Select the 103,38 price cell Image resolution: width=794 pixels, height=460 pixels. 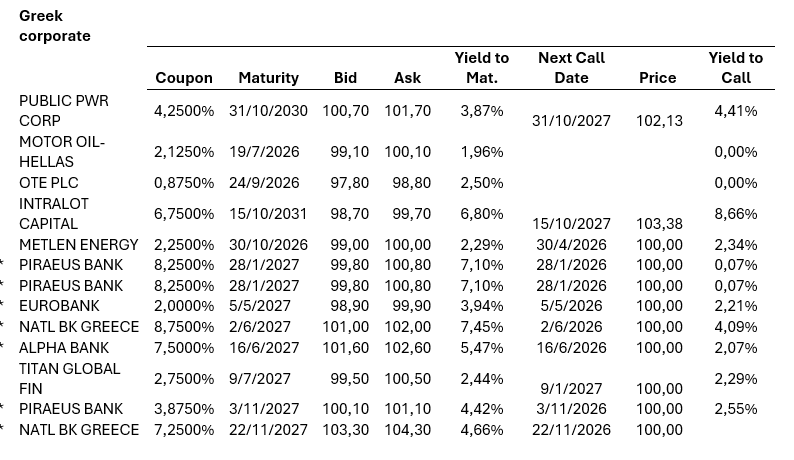click(x=659, y=224)
